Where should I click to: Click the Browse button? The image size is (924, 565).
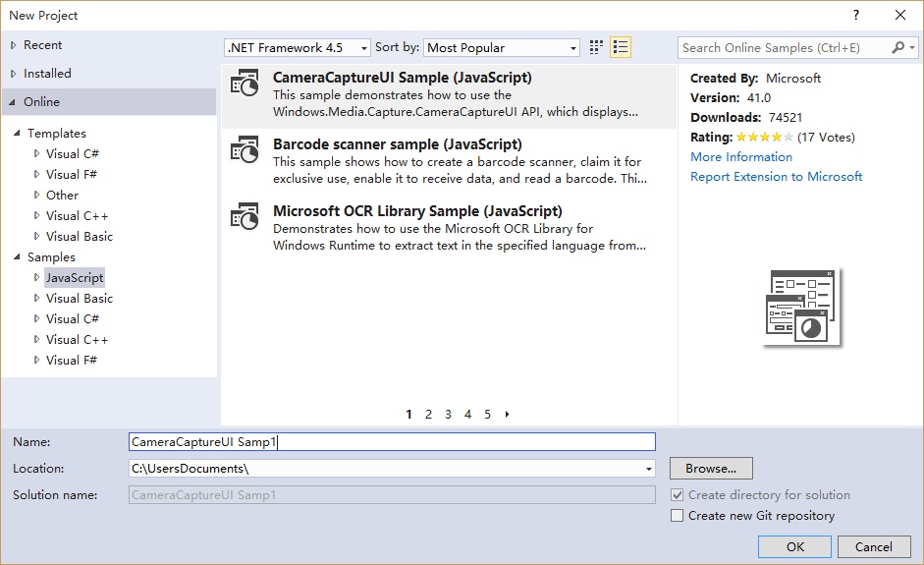pos(711,469)
